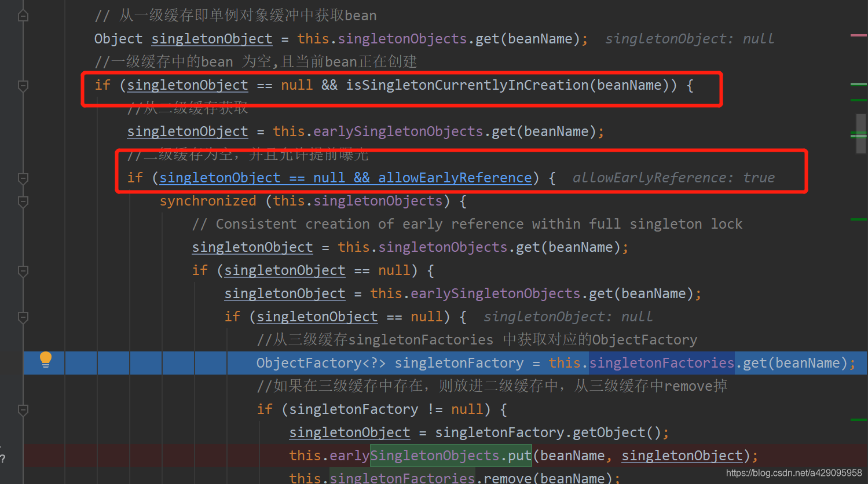Click singletonObject argument in the put call

pos(682,456)
